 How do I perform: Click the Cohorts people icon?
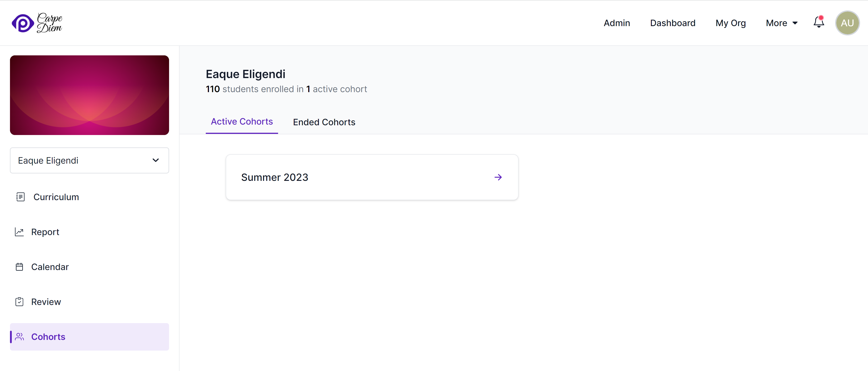(19, 337)
